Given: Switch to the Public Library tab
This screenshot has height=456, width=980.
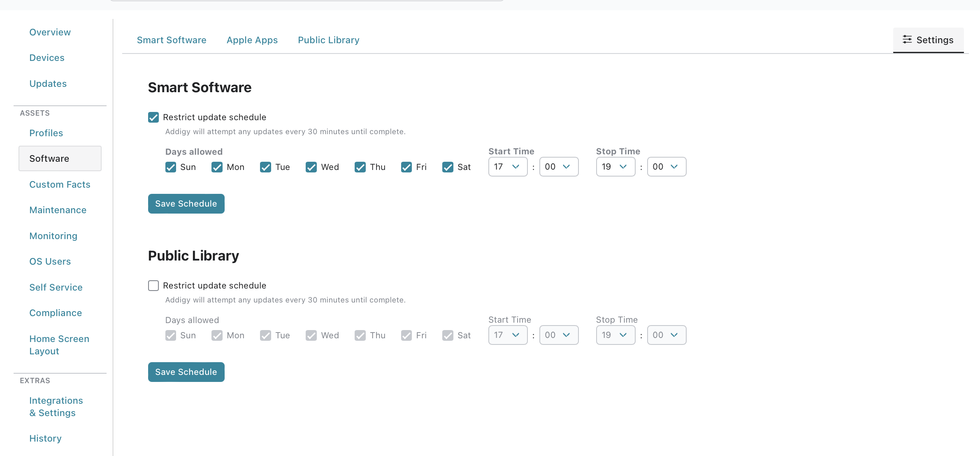Looking at the screenshot, I should pos(328,40).
